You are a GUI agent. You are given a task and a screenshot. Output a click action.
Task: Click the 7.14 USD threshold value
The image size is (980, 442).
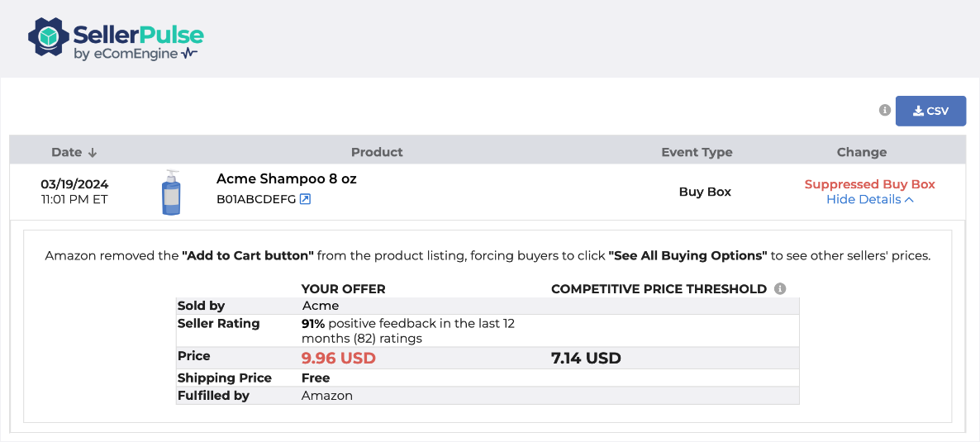pos(586,358)
